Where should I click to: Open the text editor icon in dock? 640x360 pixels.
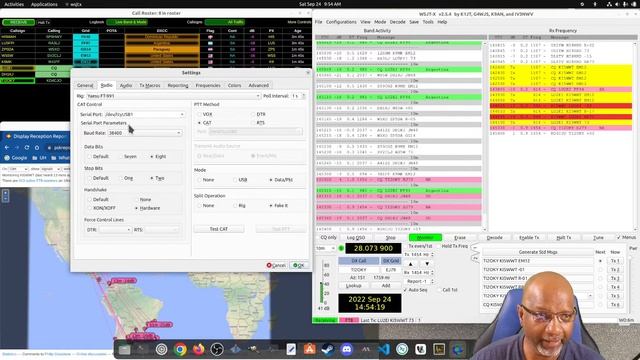point(291,349)
